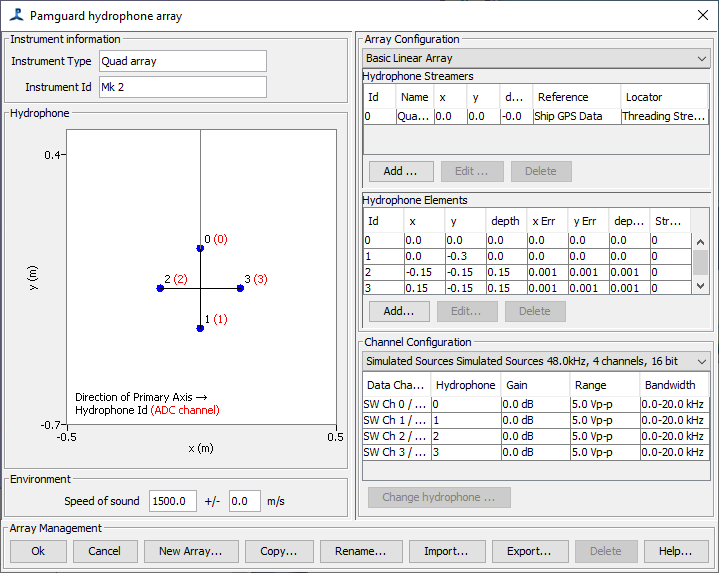Image resolution: width=719 pixels, height=573 pixels.
Task: Click the Change hydrophone button
Action: pos(439,497)
